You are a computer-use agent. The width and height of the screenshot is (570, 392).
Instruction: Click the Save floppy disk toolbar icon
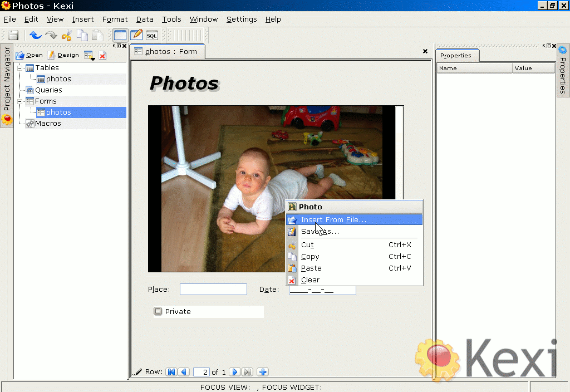pyautogui.click(x=13, y=35)
